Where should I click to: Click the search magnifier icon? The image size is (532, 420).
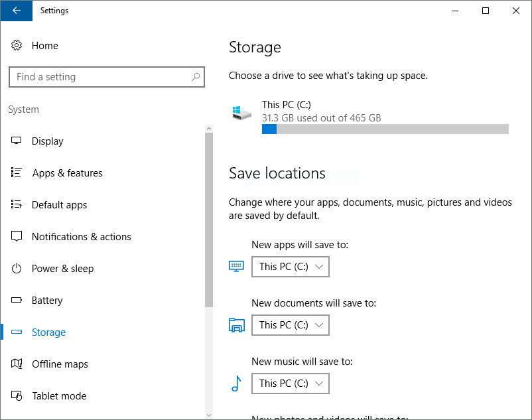tap(196, 77)
